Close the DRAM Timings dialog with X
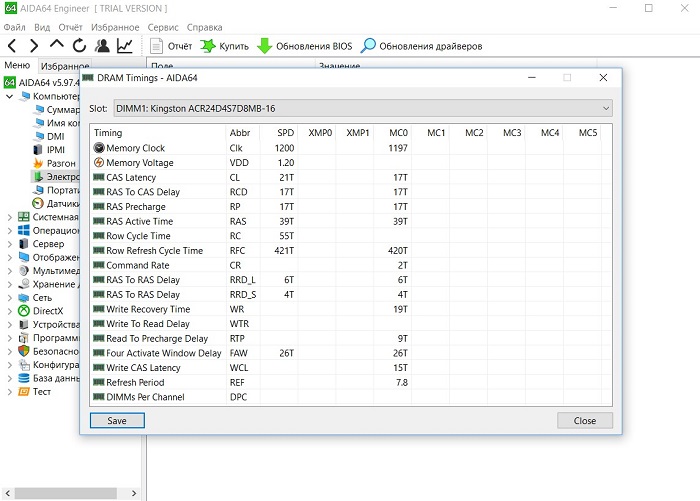Image resolution: width=700 pixels, height=501 pixels. click(603, 78)
